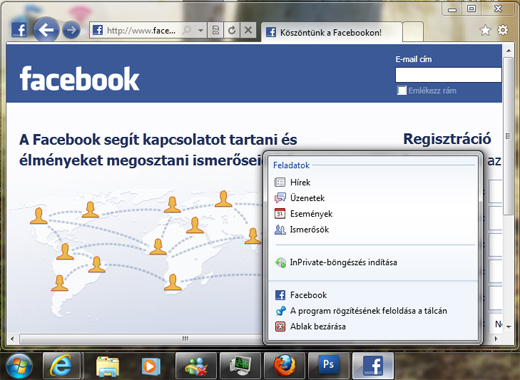
Task: Open Favorites with the star icon
Action: coord(485,30)
